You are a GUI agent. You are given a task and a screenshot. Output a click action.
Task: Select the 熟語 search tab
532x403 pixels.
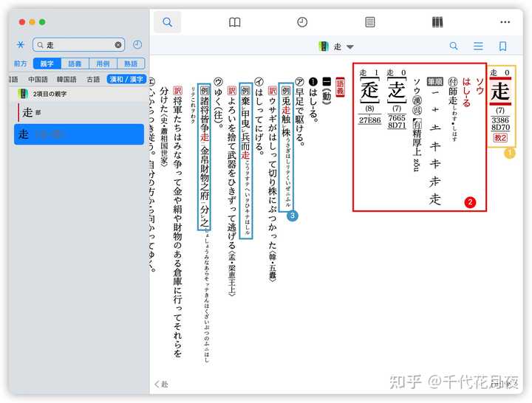click(x=131, y=63)
